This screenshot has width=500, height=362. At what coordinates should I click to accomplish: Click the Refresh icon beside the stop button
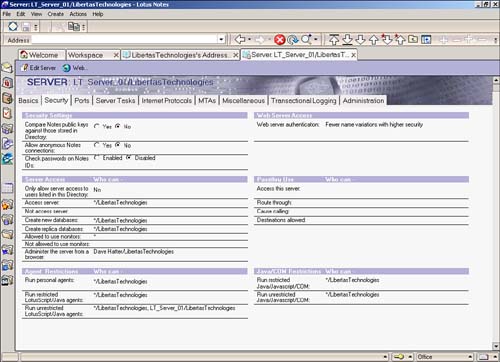click(293, 40)
